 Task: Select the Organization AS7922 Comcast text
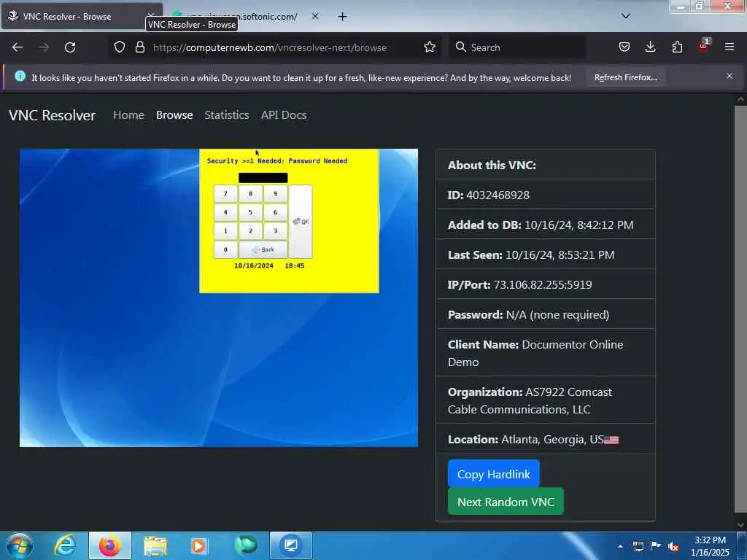(530, 400)
